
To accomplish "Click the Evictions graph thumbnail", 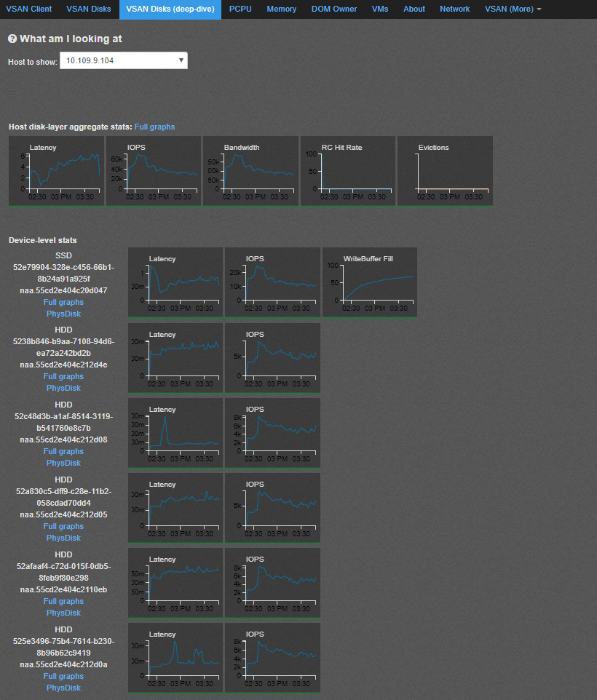I will click(445, 171).
